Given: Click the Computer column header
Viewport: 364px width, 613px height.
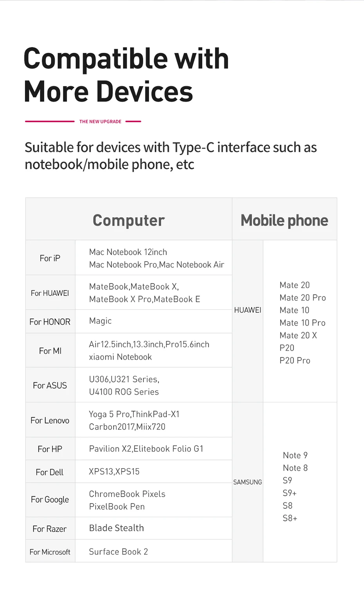Looking at the screenshot, I should pyautogui.click(x=129, y=220).
